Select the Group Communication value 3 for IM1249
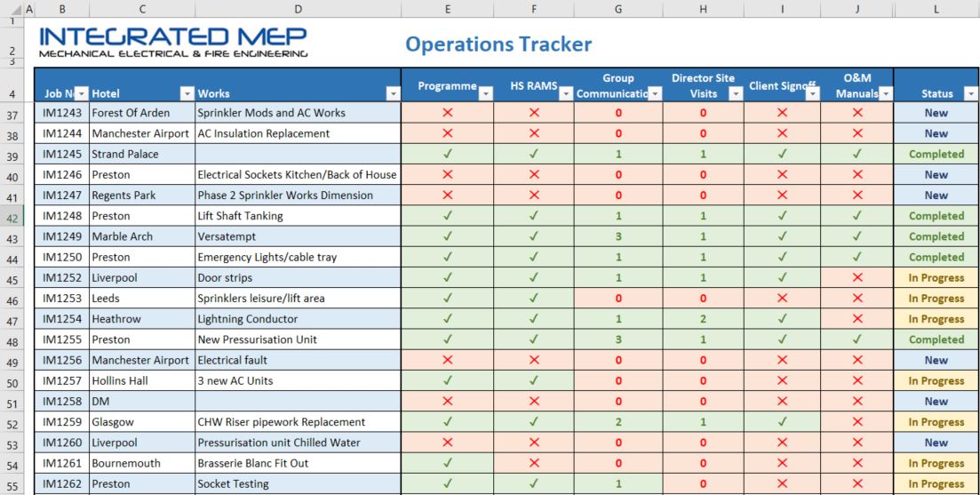980x495 pixels. click(618, 237)
